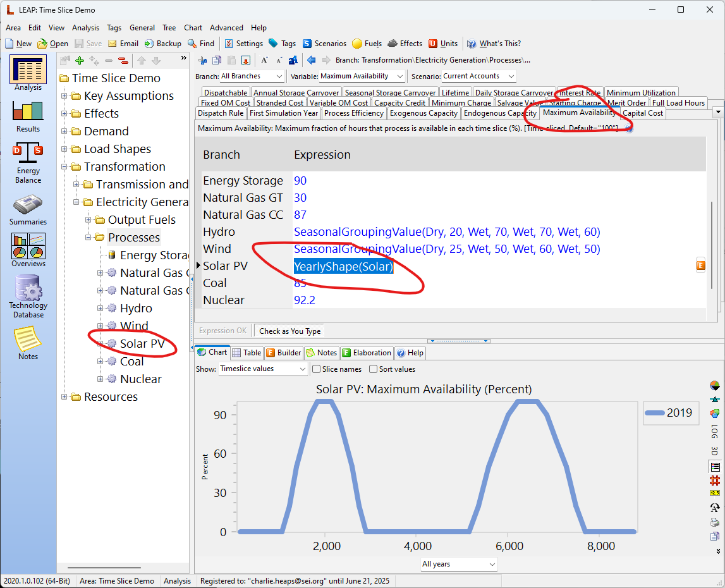Screen dimensions: 725x588
Task: Click the decrease font size icon
Action: pyautogui.click(x=279, y=60)
